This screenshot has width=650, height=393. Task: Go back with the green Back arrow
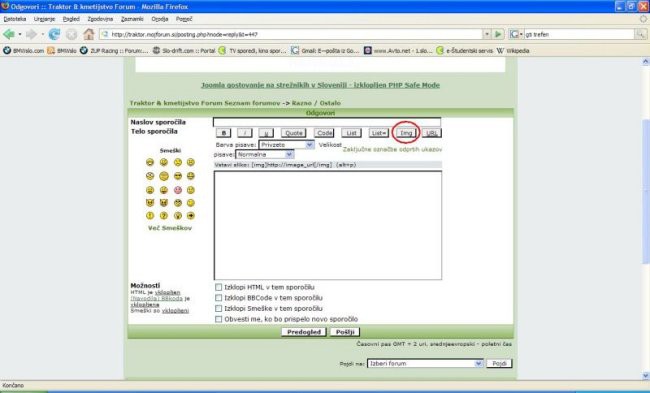tap(8, 34)
